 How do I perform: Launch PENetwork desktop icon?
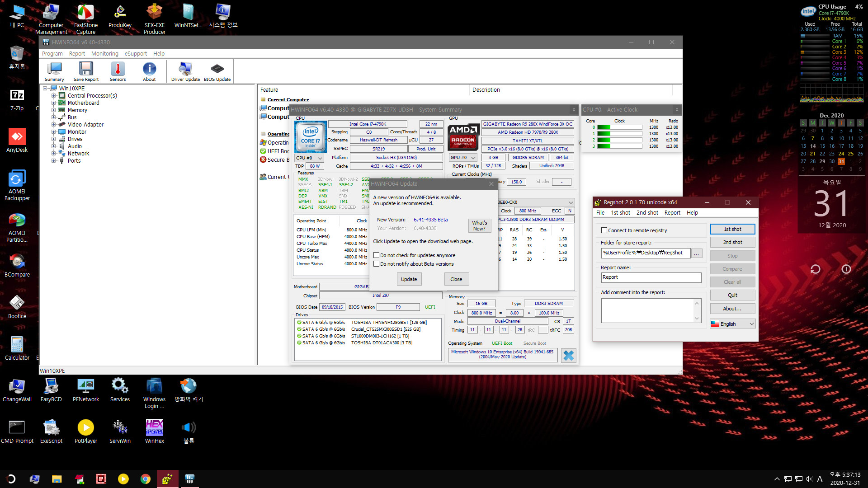pos(86,389)
